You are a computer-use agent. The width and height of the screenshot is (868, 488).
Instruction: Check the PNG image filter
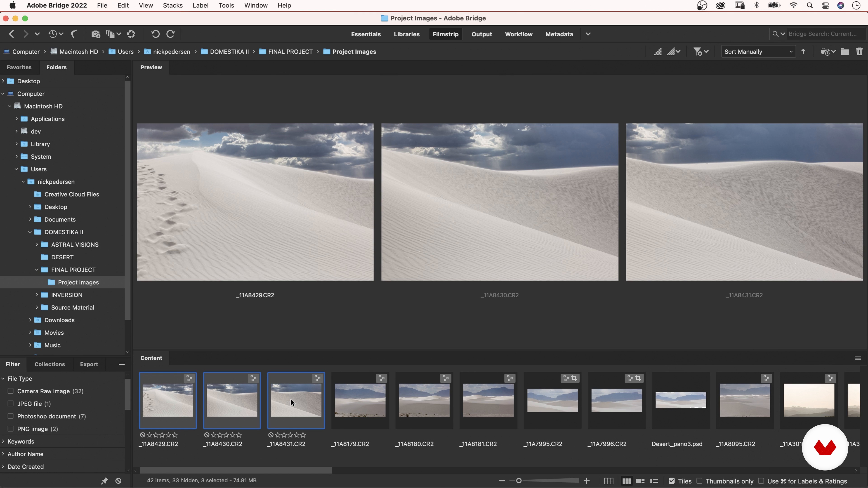10,429
